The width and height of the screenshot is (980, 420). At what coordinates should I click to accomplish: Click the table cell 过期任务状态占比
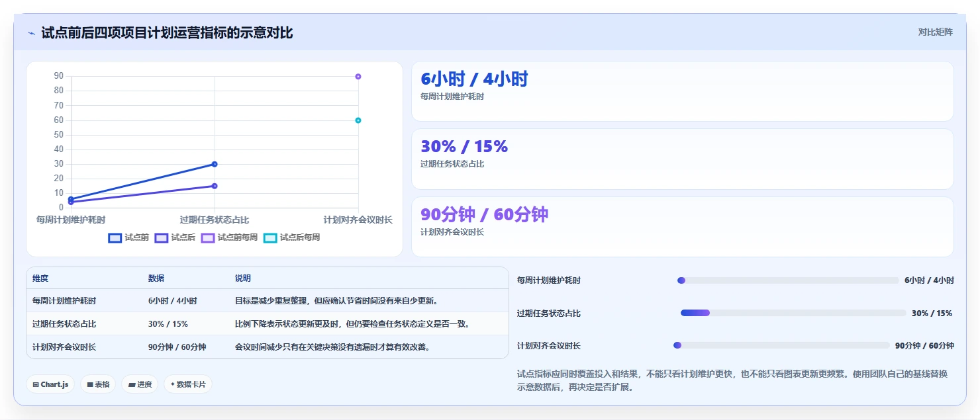(x=64, y=324)
